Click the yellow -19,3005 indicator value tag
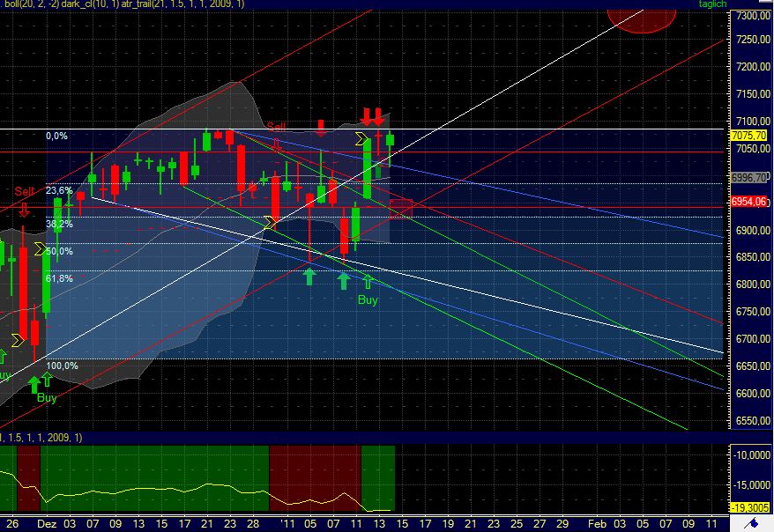774x532 pixels. [749, 508]
